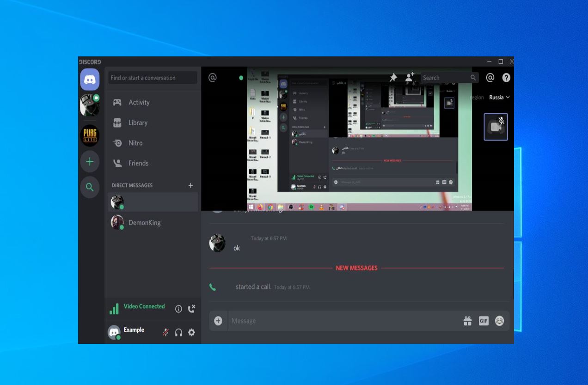Click the Example user avatar

[114, 332]
